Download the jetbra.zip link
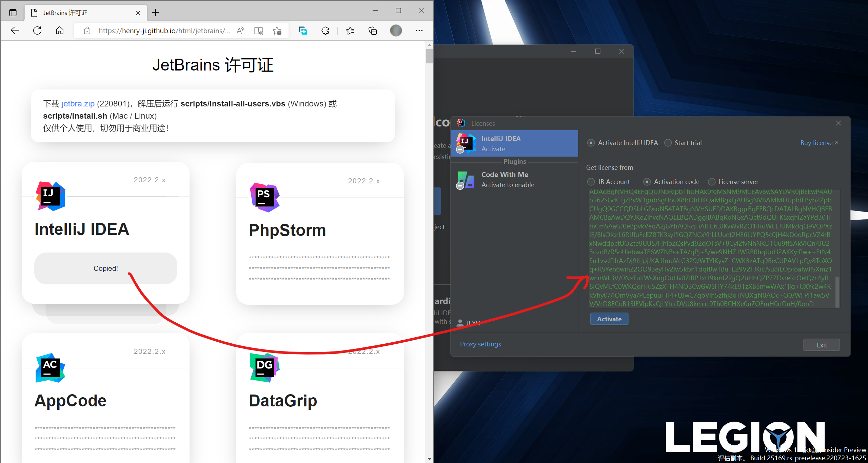This screenshot has width=868, height=463. [x=78, y=104]
